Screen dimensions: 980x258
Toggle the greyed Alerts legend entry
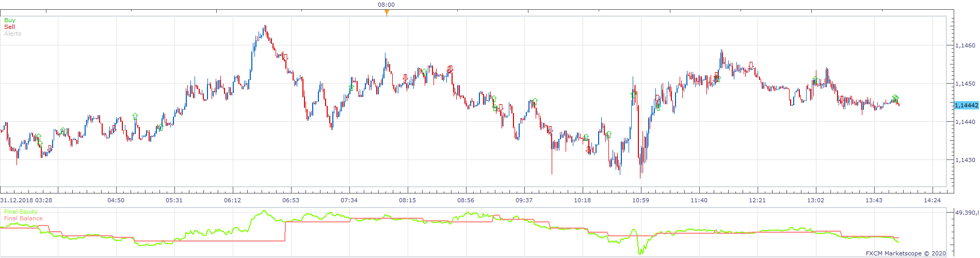[x=12, y=34]
